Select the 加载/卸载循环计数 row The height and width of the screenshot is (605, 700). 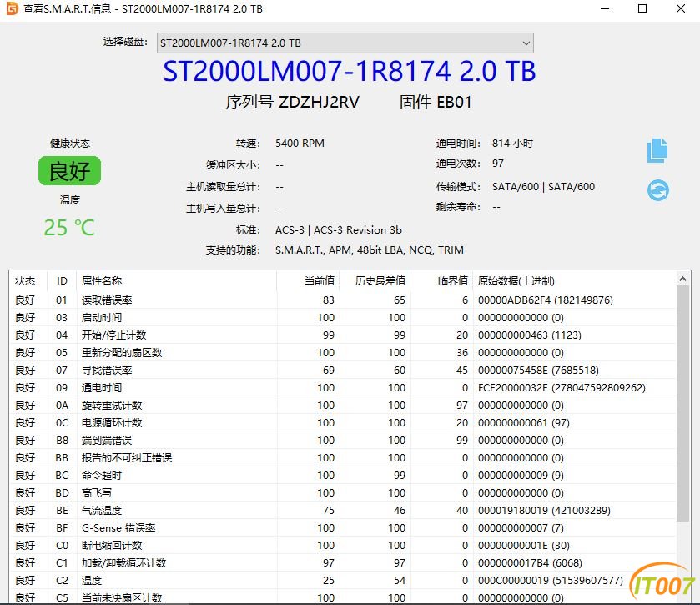click(342, 562)
